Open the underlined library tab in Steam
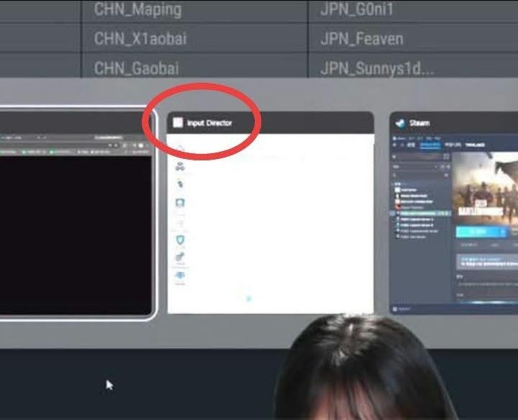Screen dimensions: 518x420 point(430,145)
